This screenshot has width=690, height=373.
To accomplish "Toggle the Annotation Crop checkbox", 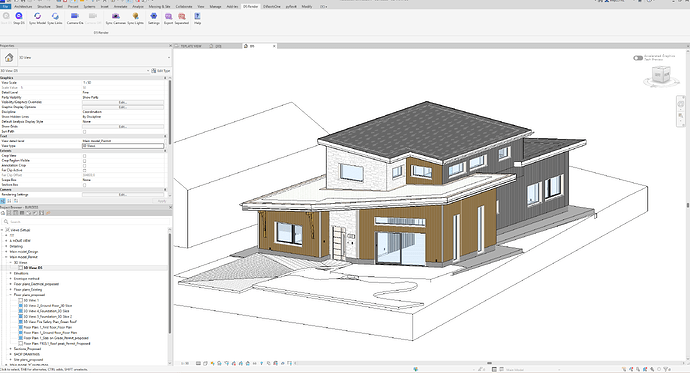I will [84, 165].
